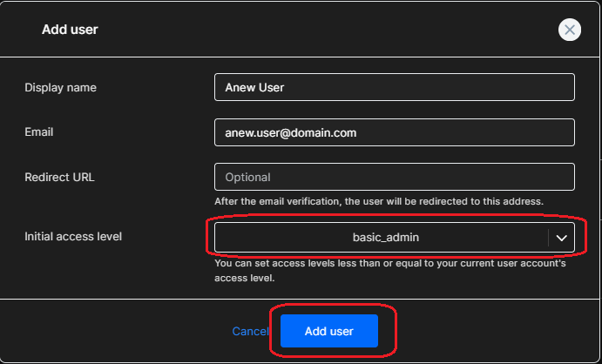Click into the Redirect URL field

(x=395, y=177)
